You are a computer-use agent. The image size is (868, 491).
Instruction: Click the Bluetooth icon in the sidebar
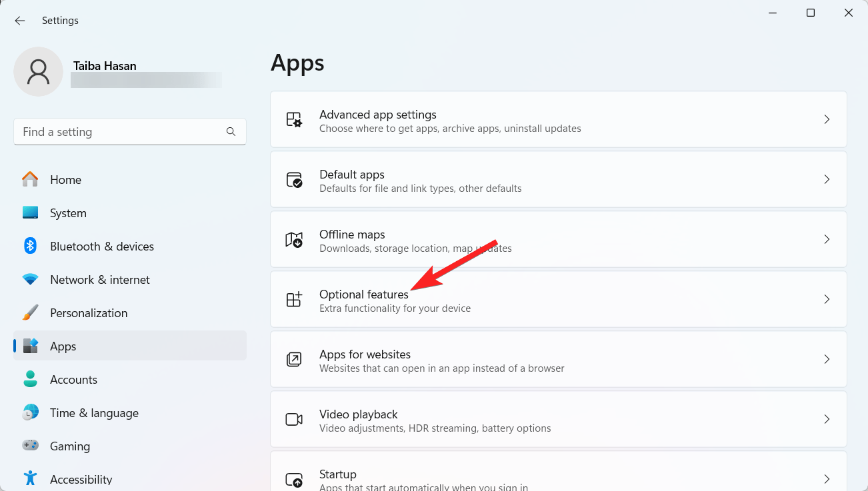[30, 246]
